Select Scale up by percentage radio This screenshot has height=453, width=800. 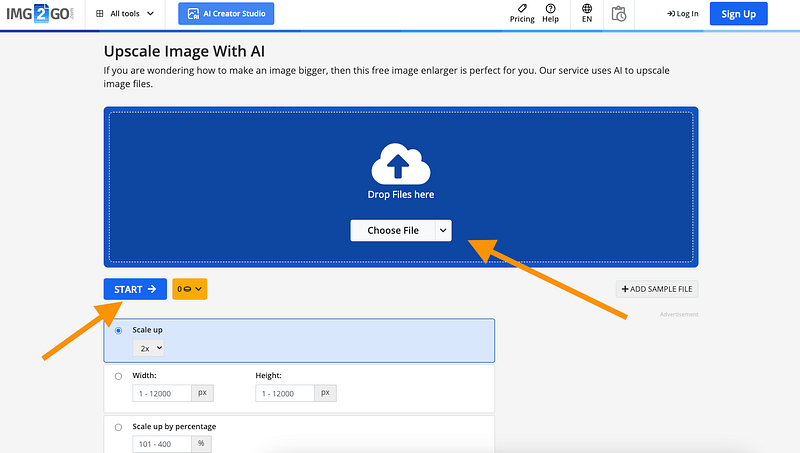[x=119, y=427]
